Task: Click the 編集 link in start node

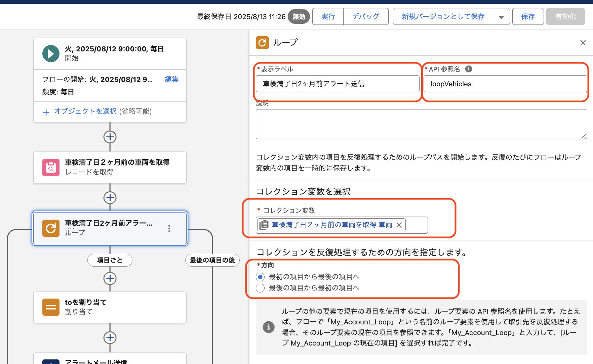Action: coord(171,79)
